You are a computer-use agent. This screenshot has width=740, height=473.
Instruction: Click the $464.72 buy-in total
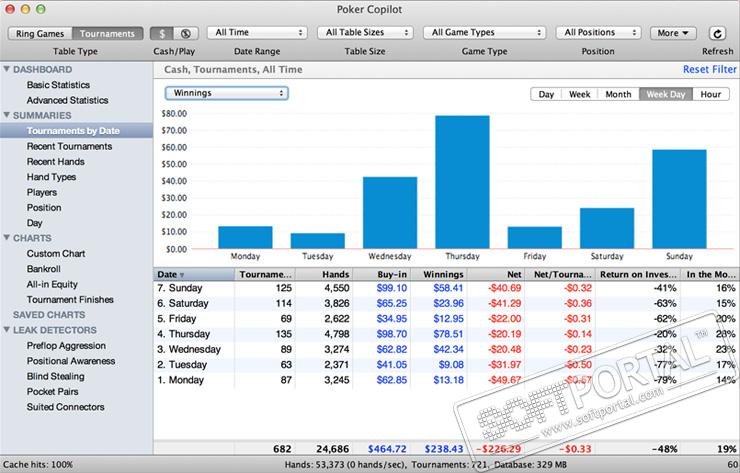(x=387, y=449)
